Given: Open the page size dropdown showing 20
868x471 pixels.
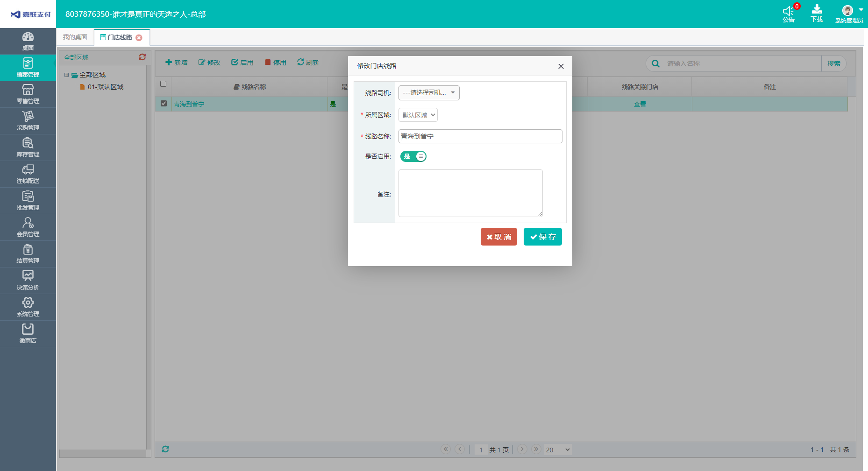Looking at the screenshot, I should coord(558,450).
